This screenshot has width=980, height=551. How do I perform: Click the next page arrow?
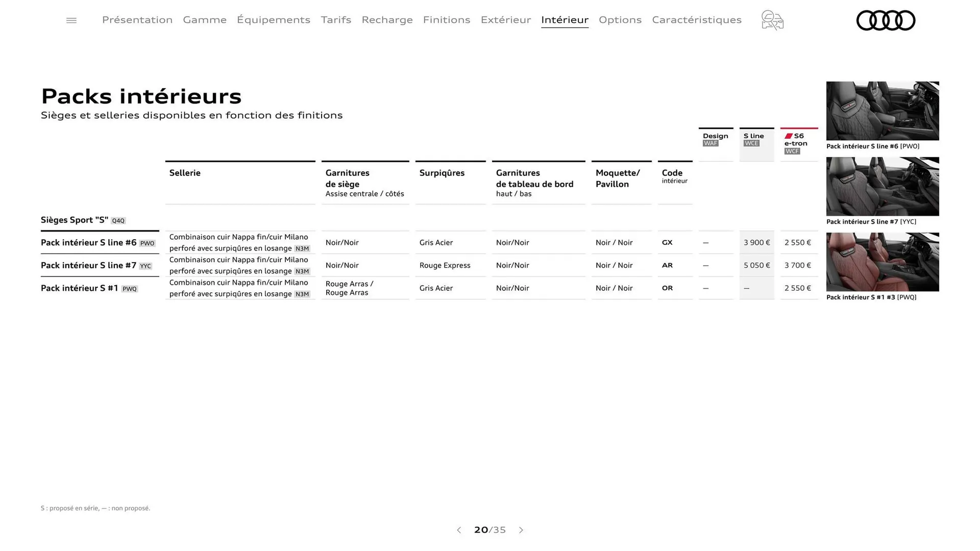click(x=521, y=530)
